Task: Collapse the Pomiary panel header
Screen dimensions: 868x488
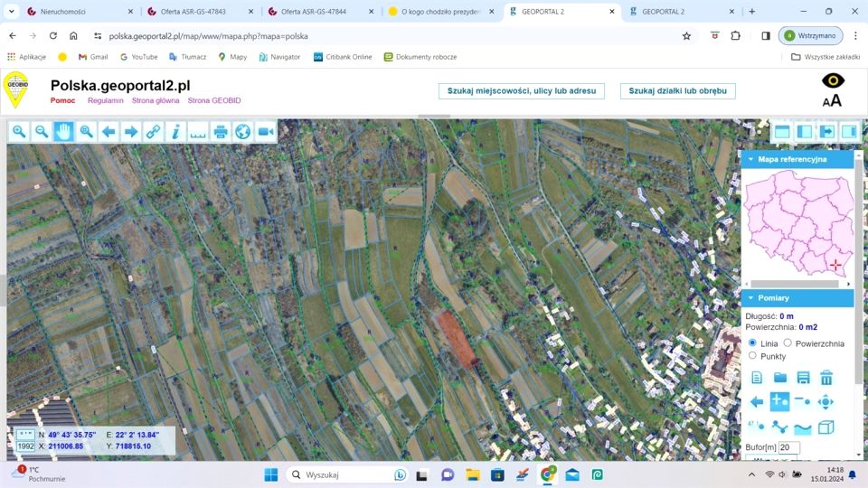Action: (x=750, y=298)
